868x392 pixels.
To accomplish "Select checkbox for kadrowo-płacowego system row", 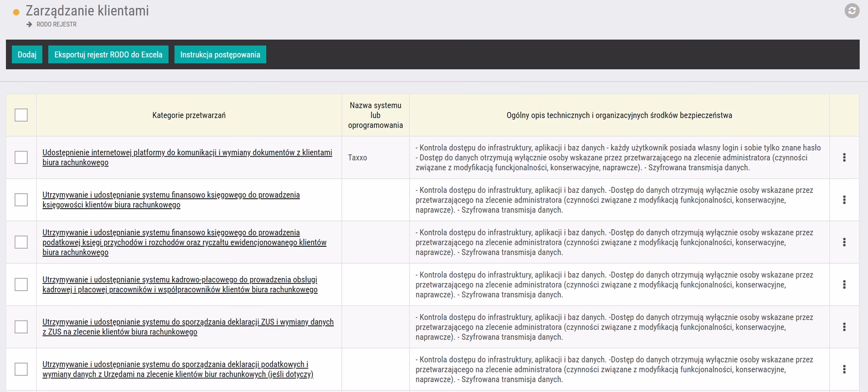I will (x=21, y=285).
